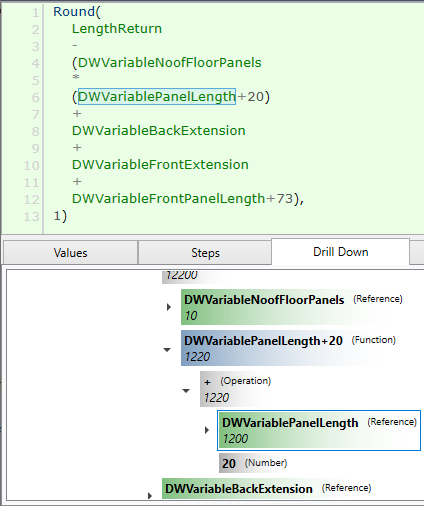Click line number 6 in gutter
Screen dimensions: 424x506
[x=35, y=97]
